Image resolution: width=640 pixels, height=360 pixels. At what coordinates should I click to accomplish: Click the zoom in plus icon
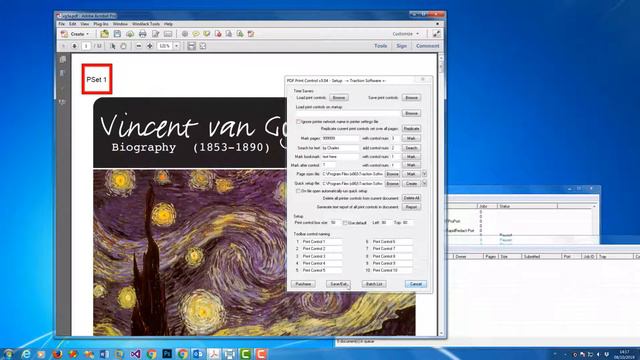tap(150, 46)
